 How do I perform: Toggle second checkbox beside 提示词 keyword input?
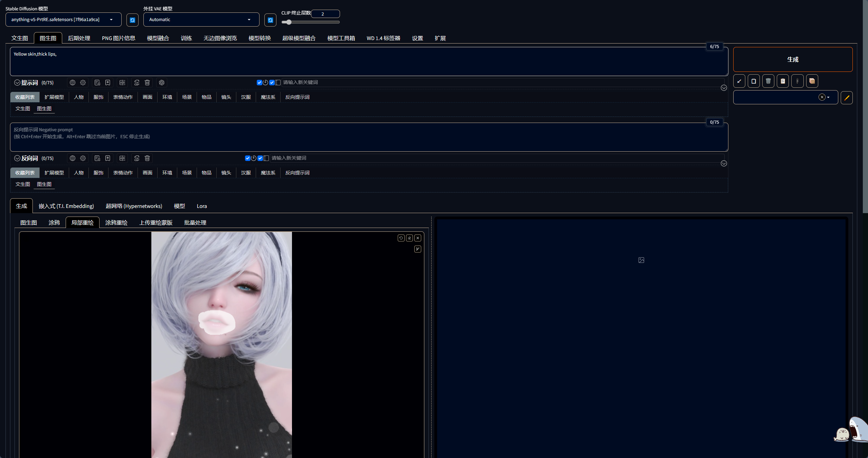272,83
